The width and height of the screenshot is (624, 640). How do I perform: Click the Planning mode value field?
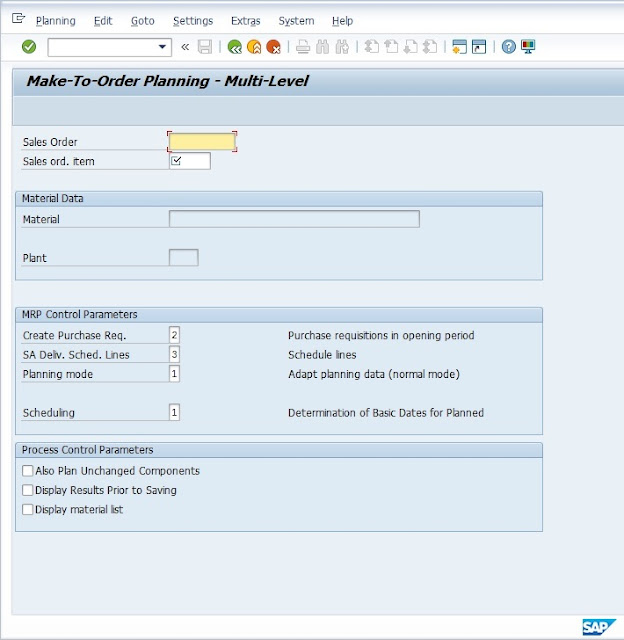pos(174,374)
